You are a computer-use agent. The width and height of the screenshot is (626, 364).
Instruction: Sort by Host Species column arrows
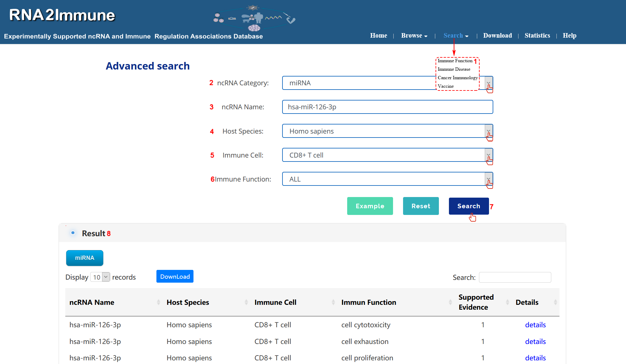click(246, 302)
